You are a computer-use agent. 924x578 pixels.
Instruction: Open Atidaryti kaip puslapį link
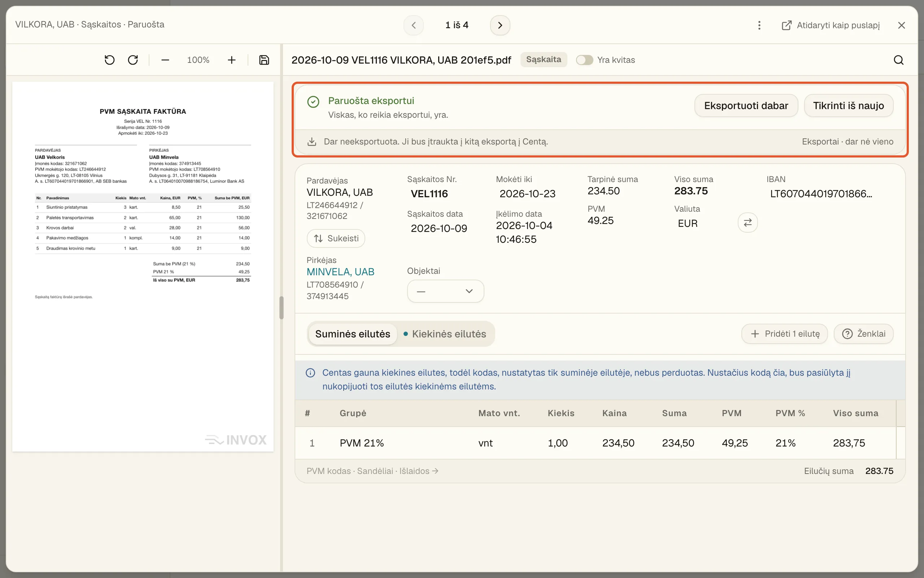point(831,25)
